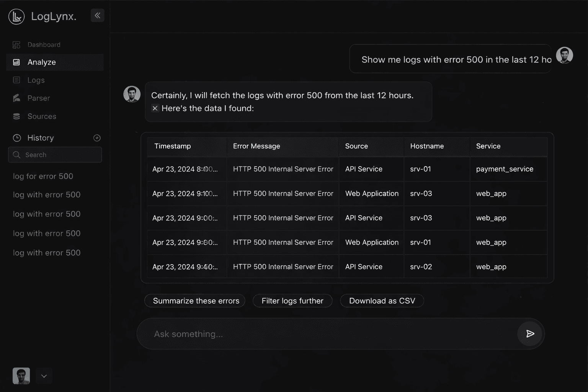The width and height of the screenshot is (588, 392).
Task: Add new chat with History plus icon
Action: (97, 138)
